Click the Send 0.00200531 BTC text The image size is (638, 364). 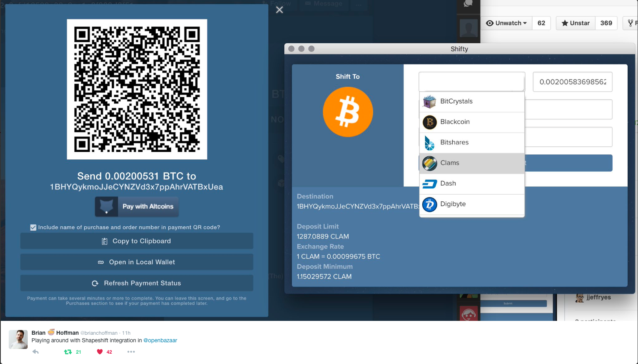coord(137,176)
